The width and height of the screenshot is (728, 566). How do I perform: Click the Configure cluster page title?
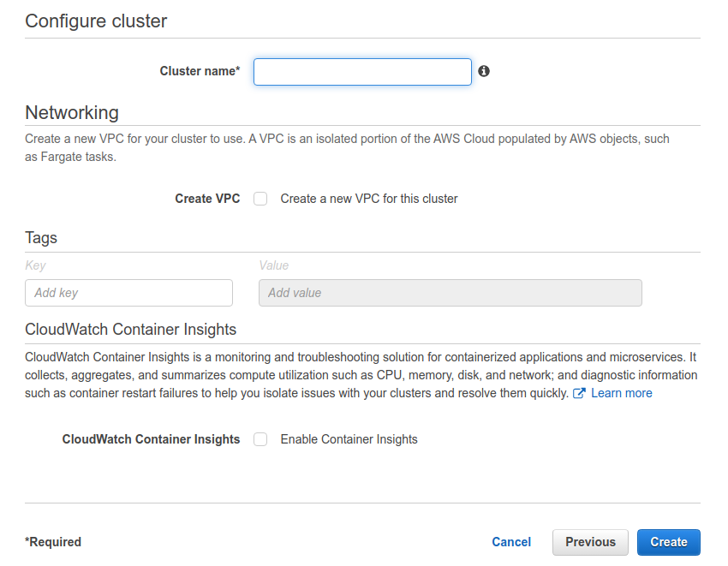coord(96,21)
